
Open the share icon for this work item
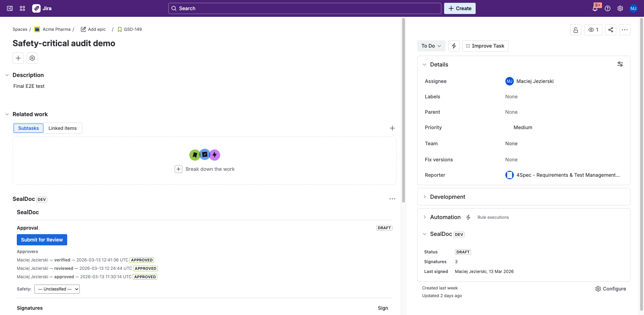(611, 30)
